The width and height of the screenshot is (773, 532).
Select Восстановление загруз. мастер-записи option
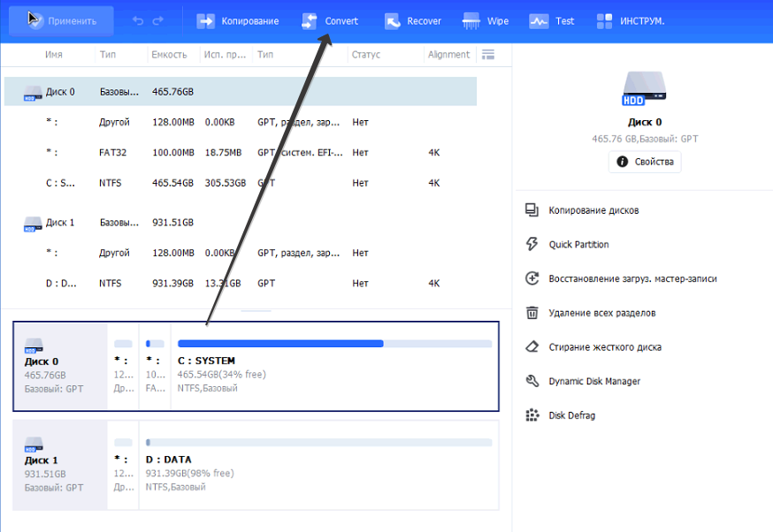(631, 278)
